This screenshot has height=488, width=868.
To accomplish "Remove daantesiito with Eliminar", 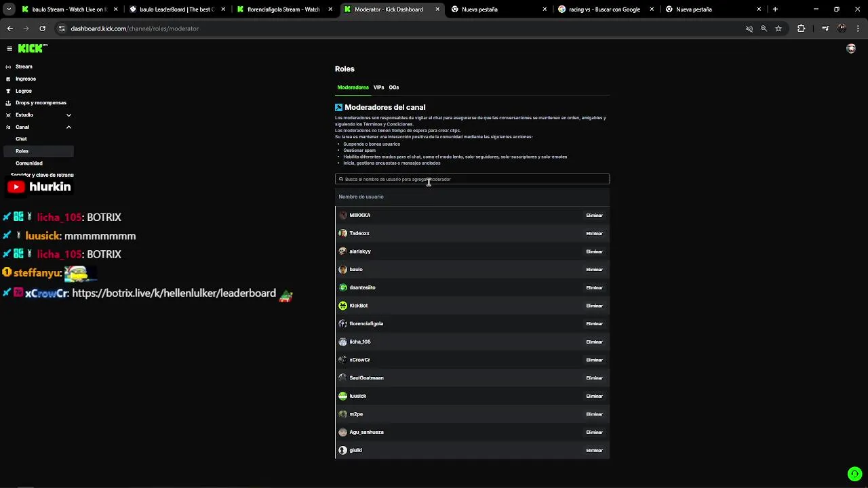I will point(594,287).
